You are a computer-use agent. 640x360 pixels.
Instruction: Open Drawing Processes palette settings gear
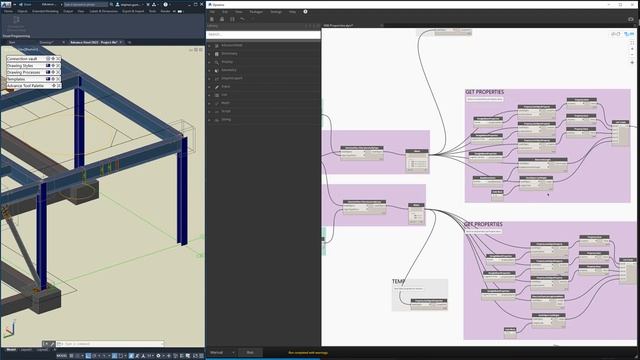pyautogui.click(x=53, y=72)
